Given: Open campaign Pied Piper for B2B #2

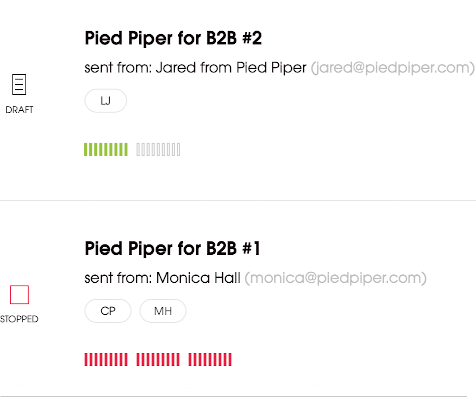Looking at the screenshot, I should 173,38.
